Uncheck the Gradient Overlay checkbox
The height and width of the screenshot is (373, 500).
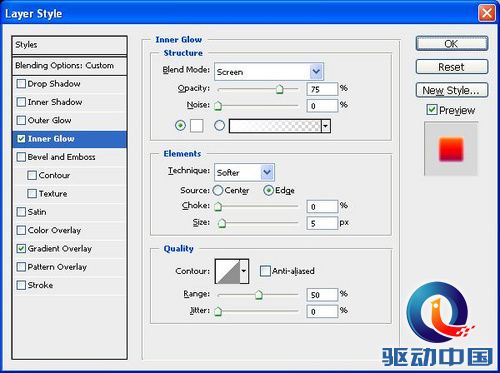tap(21, 249)
